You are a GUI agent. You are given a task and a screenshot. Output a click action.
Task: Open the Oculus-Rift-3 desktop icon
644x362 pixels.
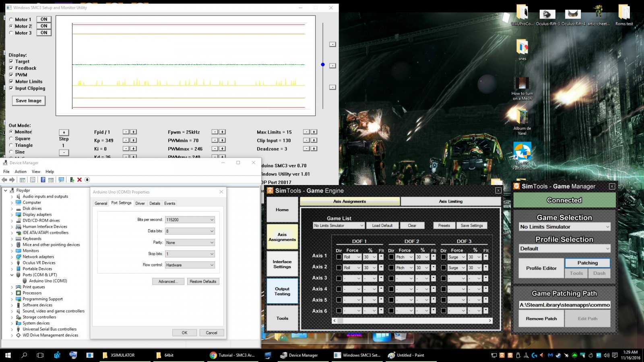(547, 17)
